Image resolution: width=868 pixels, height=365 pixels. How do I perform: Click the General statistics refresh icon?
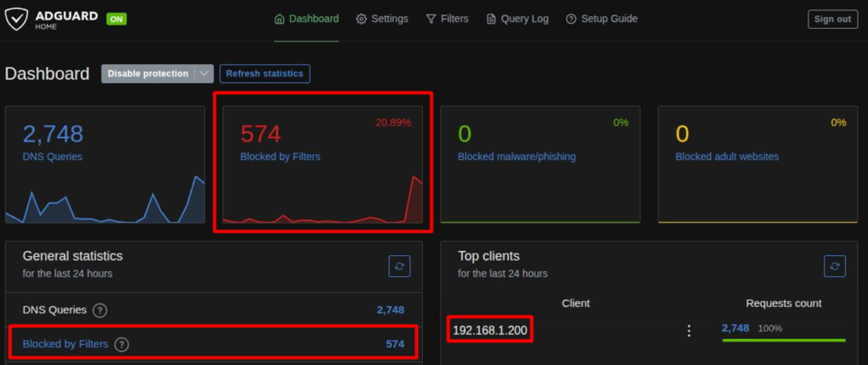(x=399, y=266)
